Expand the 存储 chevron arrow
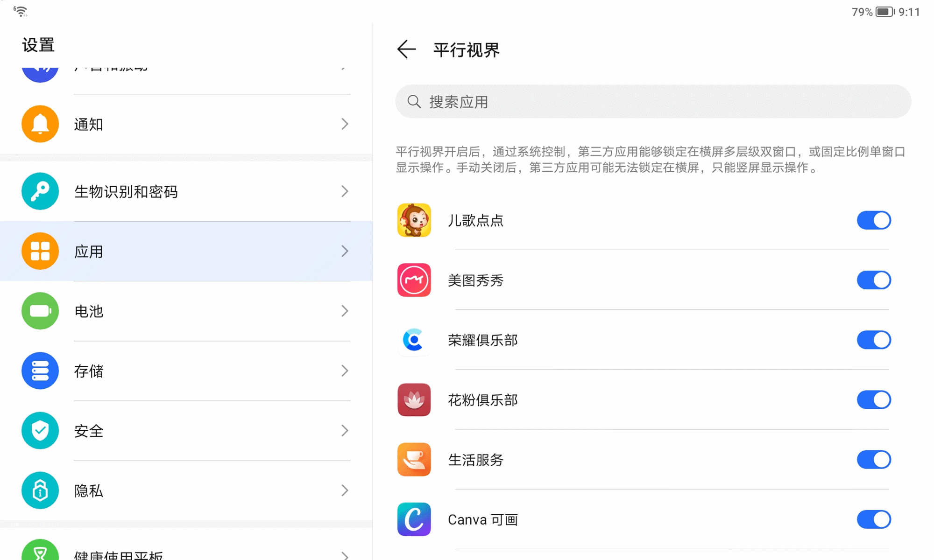Viewport: 934px width, 560px height. pos(345,371)
